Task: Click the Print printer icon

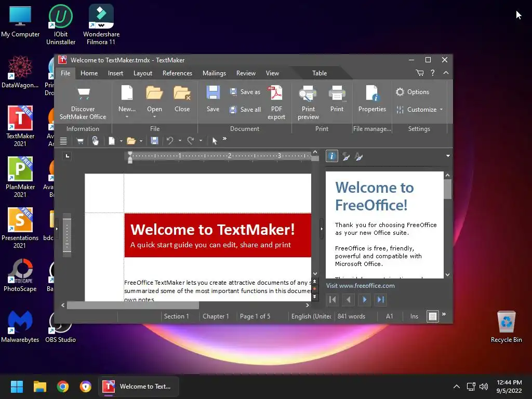Action: [337, 94]
